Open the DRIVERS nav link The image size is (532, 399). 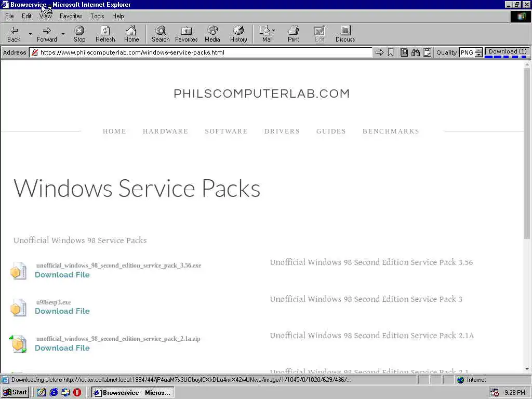282,131
